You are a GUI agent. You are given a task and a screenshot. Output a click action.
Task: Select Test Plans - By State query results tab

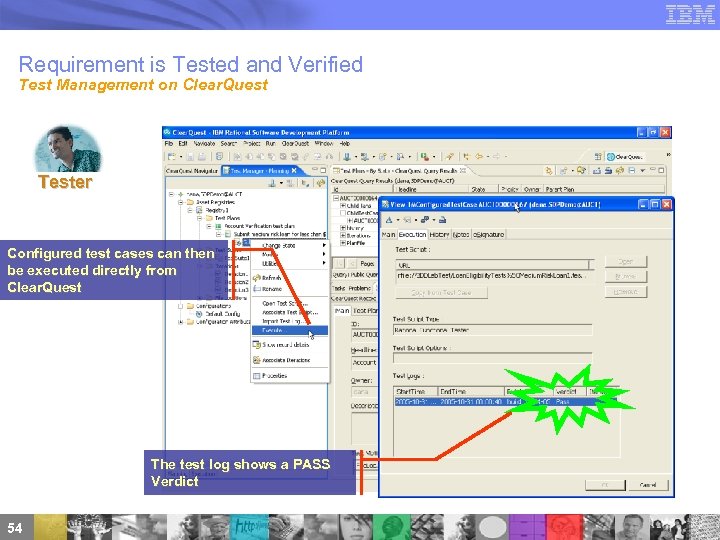click(x=398, y=171)
